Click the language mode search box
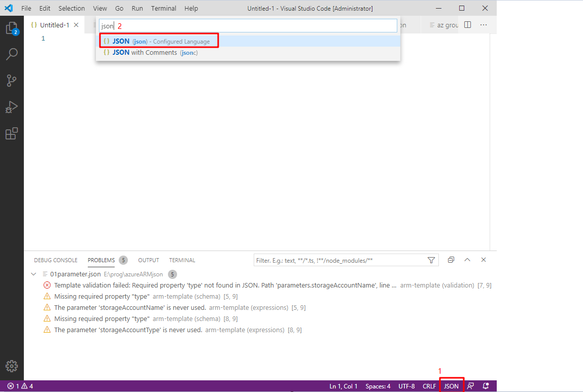The image size is (583, 392). (x=248, y=26)
